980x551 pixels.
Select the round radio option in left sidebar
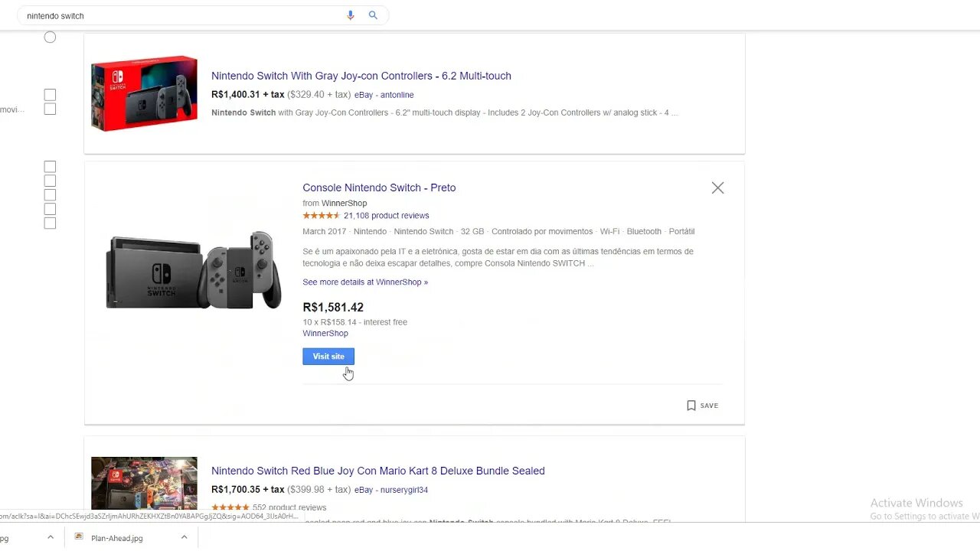point(50,37)
